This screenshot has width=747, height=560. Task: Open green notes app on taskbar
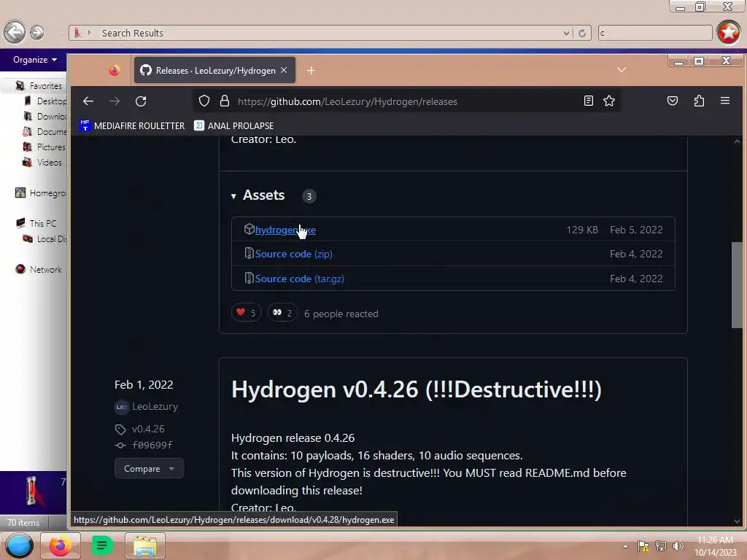101,545
